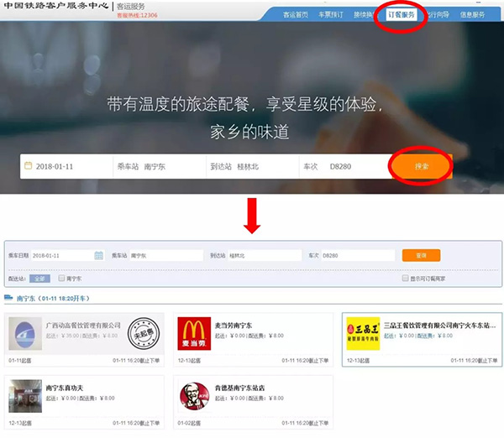
Task: Click the 到达站 input in the query form
Action: click(265, 255)
